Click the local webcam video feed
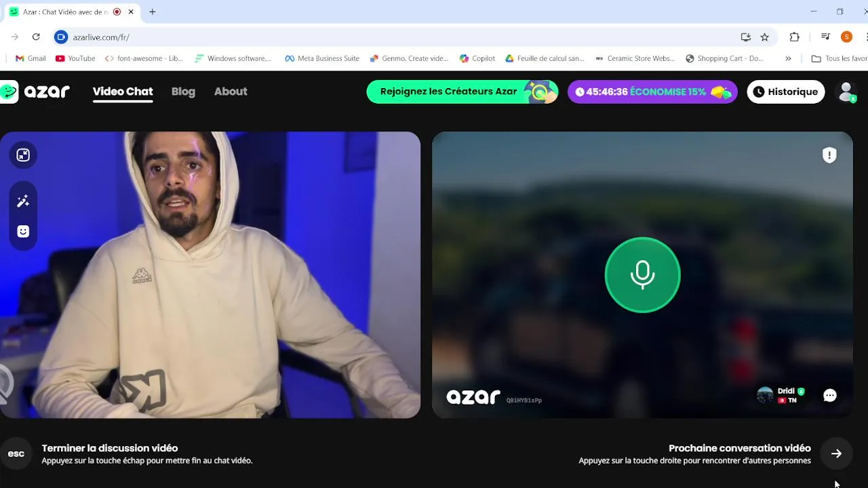The width and height of the screenshot is (868, 488). pos(210,274)
